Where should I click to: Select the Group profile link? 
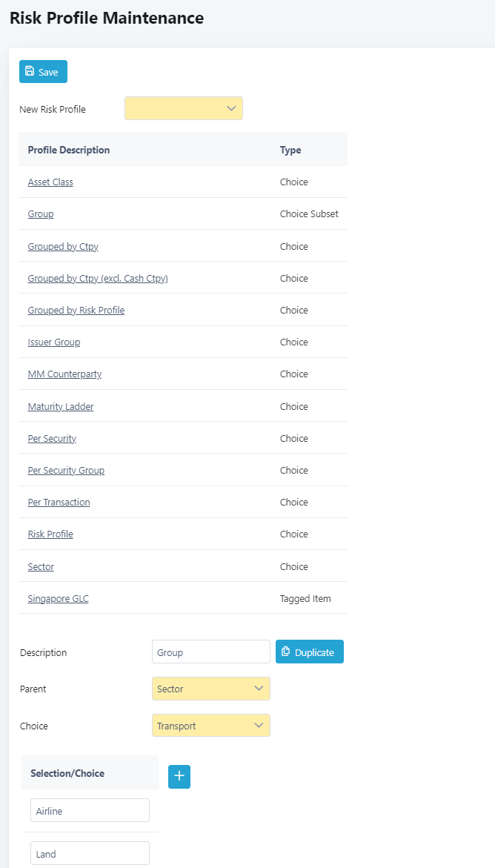tap(41, 213)
